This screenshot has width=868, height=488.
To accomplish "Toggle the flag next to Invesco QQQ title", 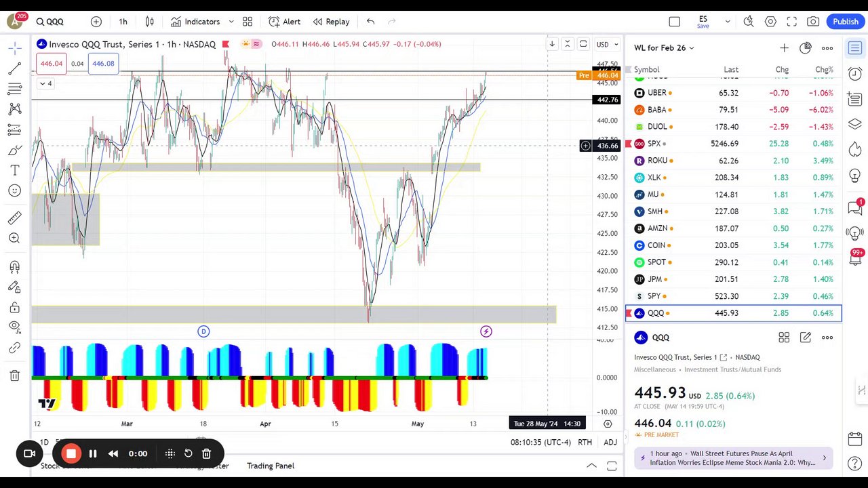I will point(226,44).
